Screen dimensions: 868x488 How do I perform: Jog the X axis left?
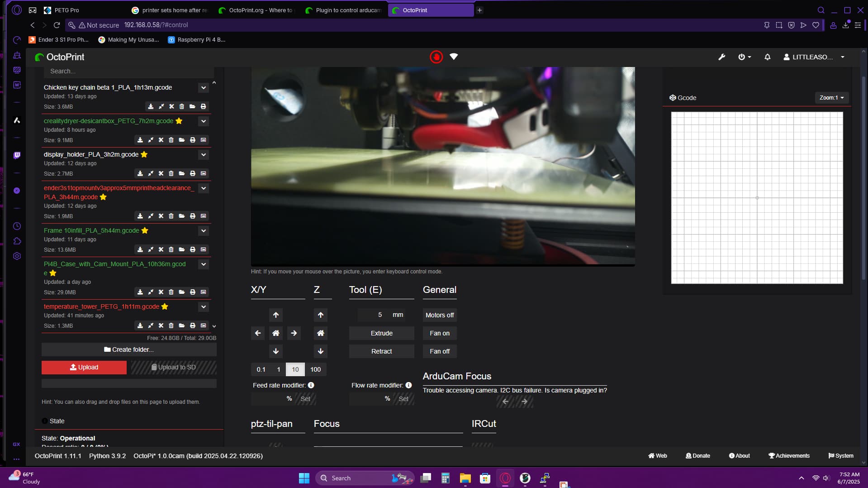click(258, 333)
